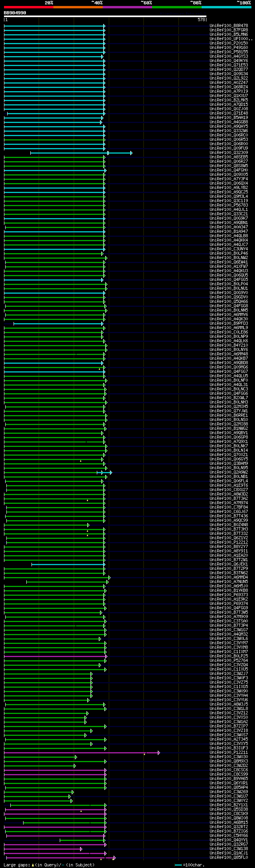Open hit UniRef100_B7FGR8
This screenshot has height=868, width=255.
pyautogui.click(x=229, y=30)
